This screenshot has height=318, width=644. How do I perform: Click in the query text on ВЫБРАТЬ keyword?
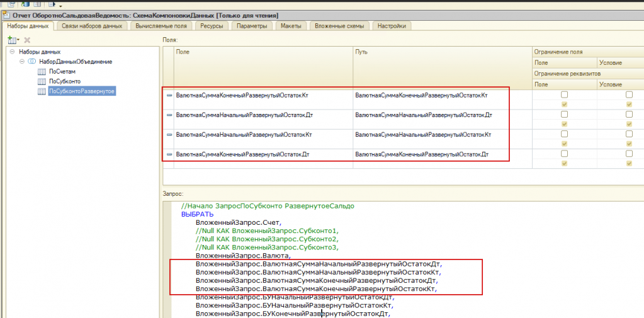pos(197,214)
